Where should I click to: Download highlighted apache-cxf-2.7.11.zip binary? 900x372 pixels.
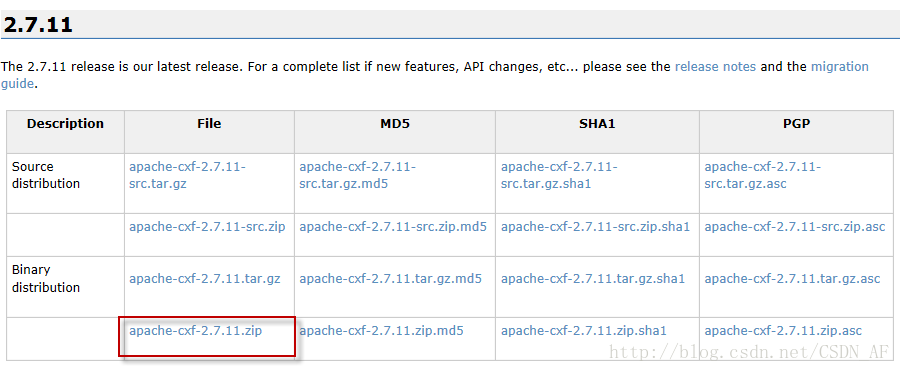[196, 331]
